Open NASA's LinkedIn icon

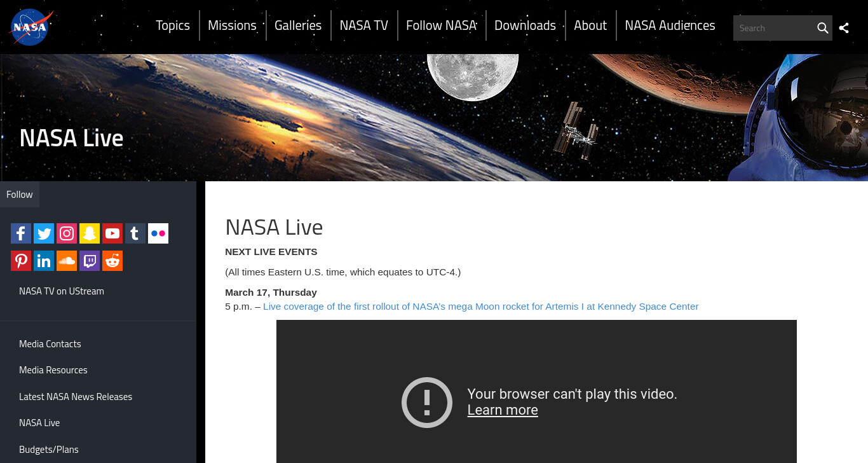(44, 261)
